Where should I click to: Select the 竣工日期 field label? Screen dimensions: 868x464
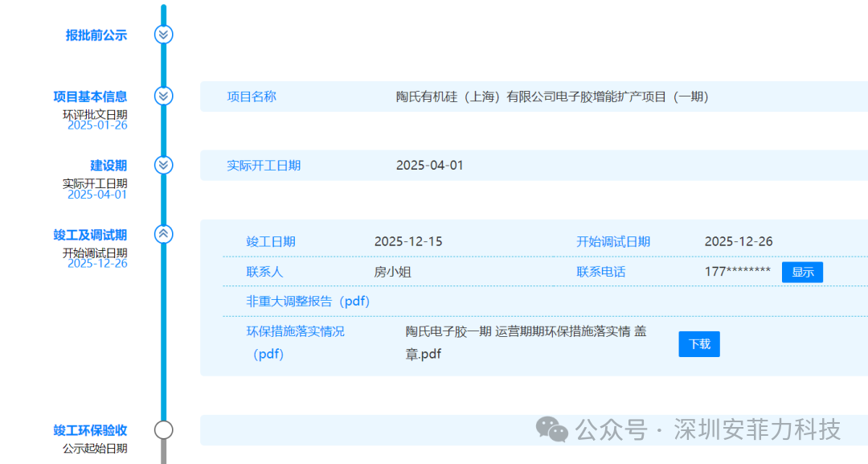point(271,241)
